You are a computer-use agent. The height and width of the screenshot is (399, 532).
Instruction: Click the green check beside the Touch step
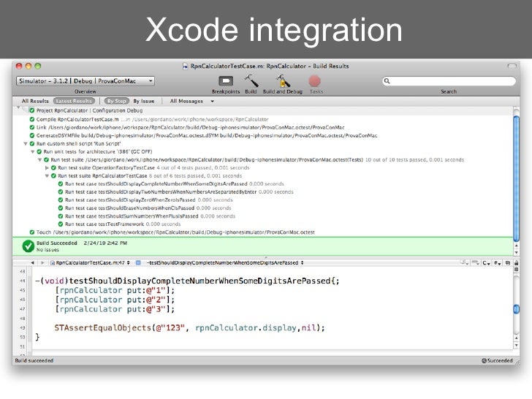point(32,232)
